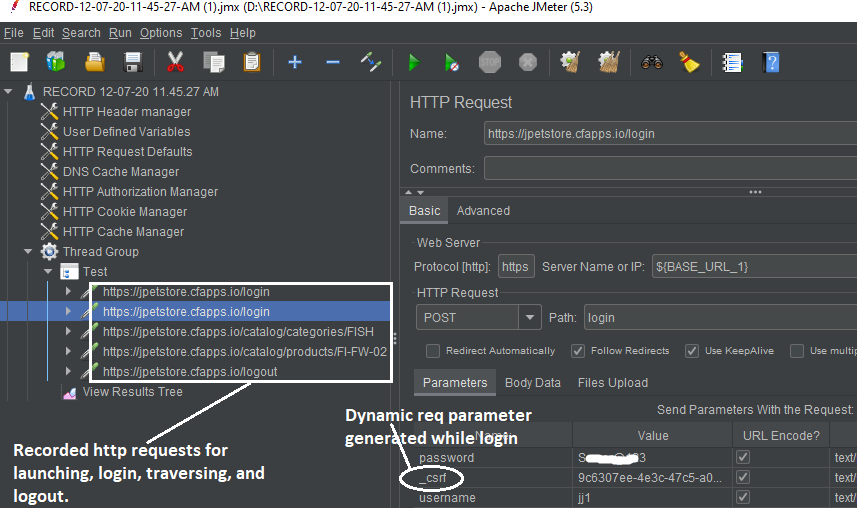Click the Copy icon in toolbar

tap(214, 62)
